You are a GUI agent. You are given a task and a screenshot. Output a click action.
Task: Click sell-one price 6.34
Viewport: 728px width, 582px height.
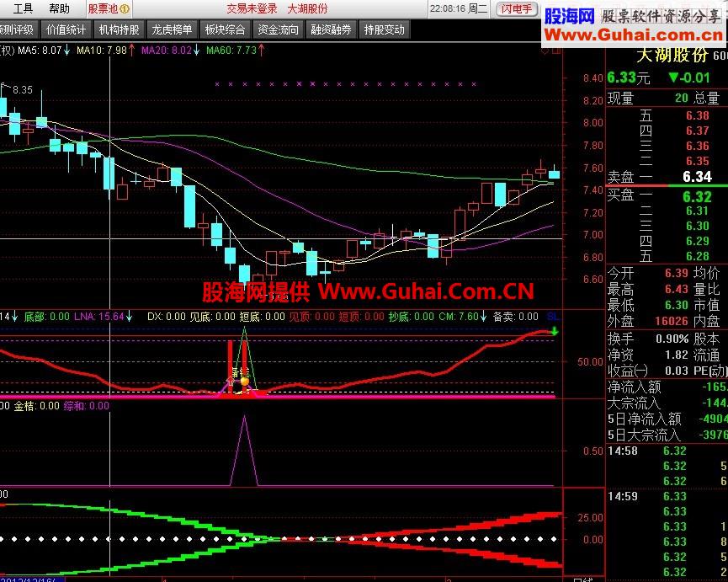(697, 177)
